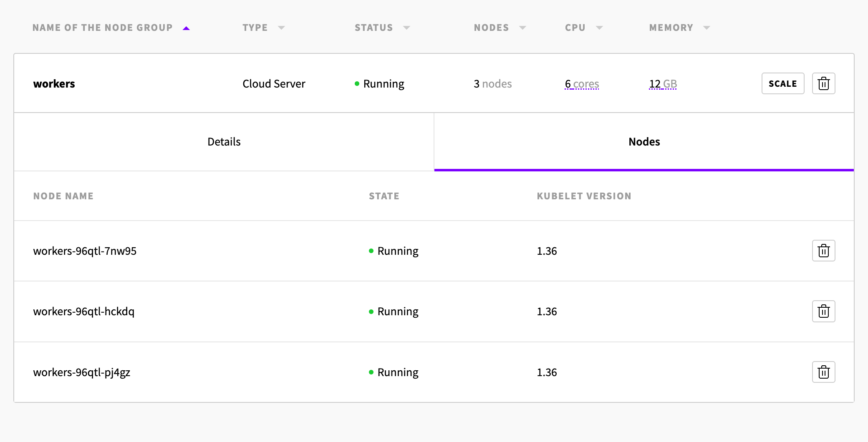This screenshot has height=442, width=868.
Task: Switch to the Details tab
Action: pos(224,142)
